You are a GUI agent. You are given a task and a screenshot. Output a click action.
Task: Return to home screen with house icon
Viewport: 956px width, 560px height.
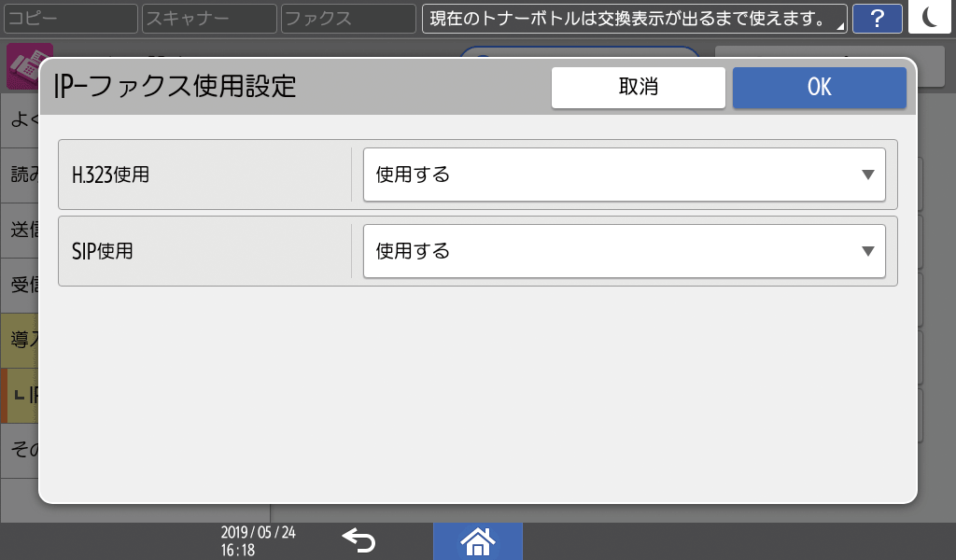(478, 541)
